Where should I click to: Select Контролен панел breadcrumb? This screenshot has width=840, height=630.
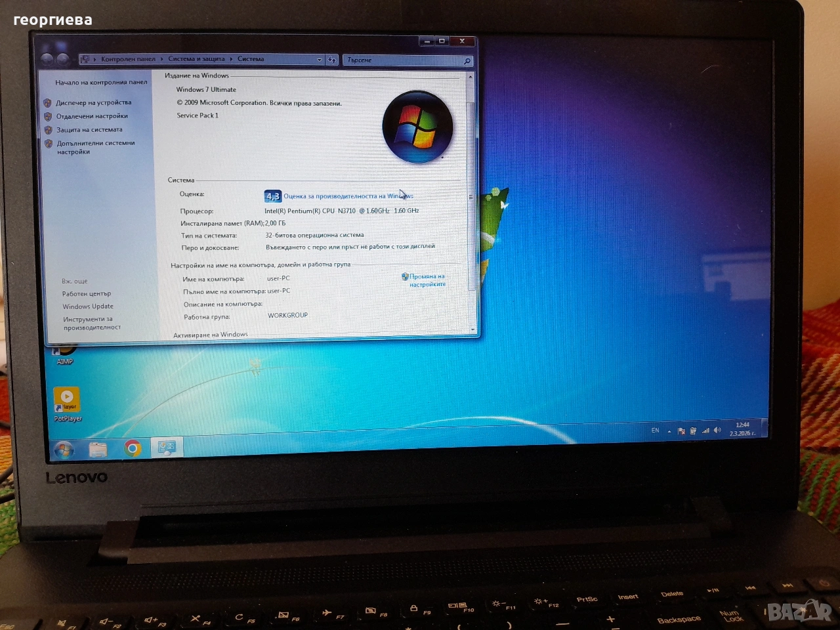click(x=128, y=59)
